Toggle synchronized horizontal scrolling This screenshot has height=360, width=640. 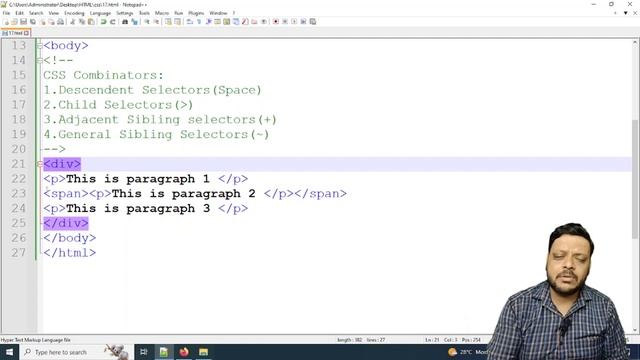click(177, 22)
